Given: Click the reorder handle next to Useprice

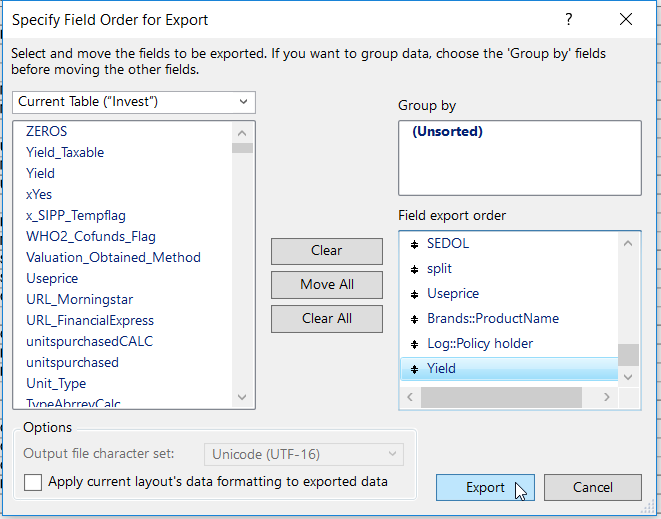Looking at the screenshot, I should pos(414,294).
